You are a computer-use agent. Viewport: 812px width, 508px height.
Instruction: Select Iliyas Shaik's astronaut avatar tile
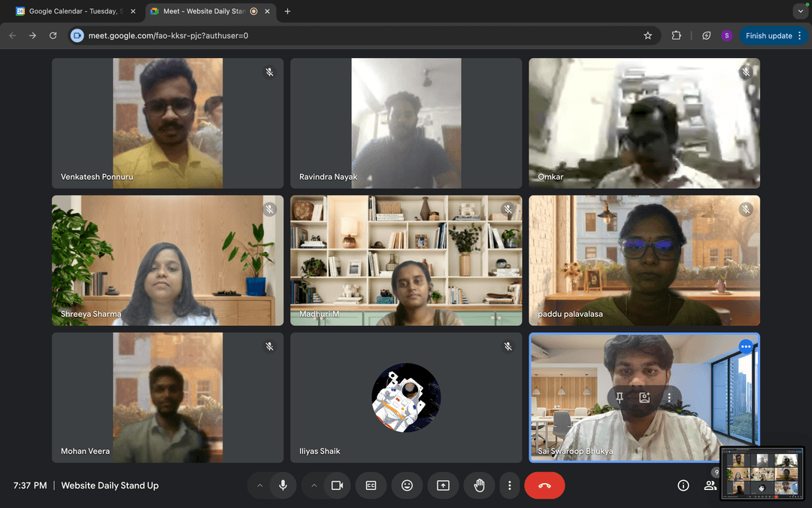(x=406, y=397)
